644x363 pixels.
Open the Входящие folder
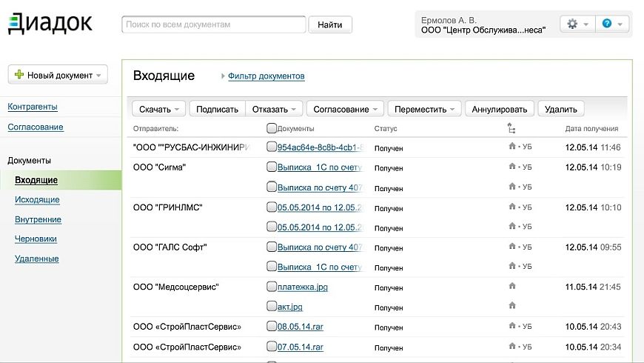pos(36,180)
